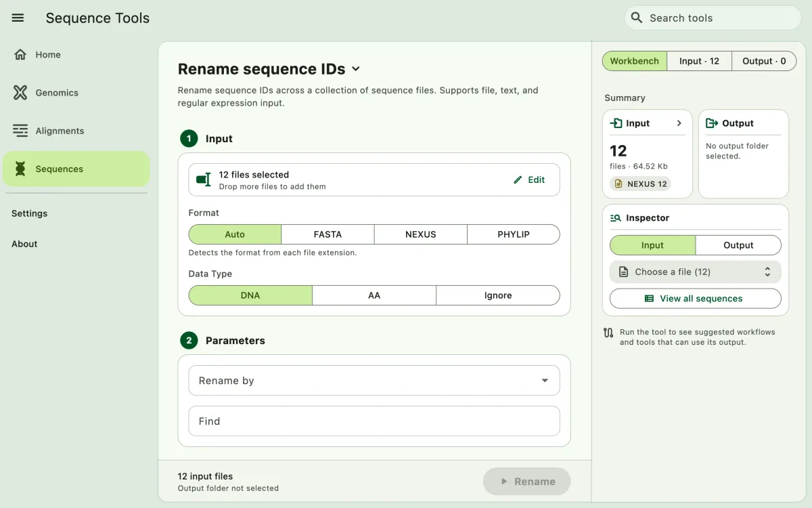The height and width of the screenshot is (508, 812).
Task: Click 'Detects the format from each file extension.'
Action: pos(273,253)
